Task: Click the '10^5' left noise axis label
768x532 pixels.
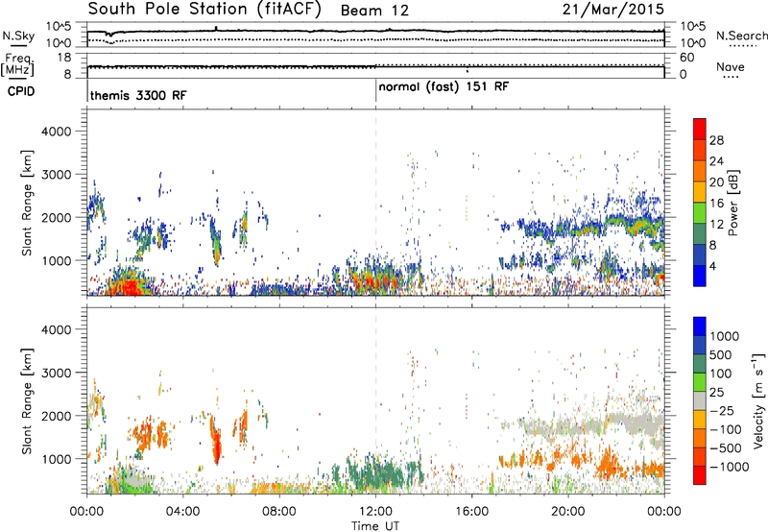Action: (x=59, y=26)
